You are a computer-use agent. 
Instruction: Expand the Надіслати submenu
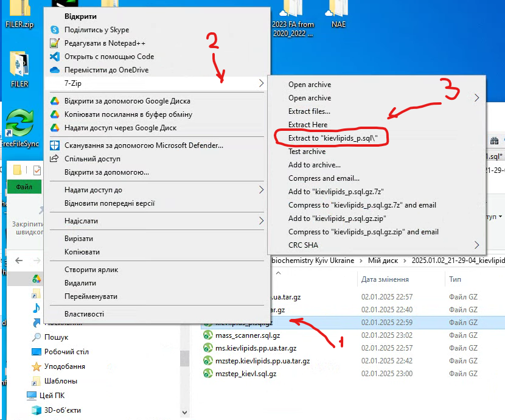click(261, 221)
